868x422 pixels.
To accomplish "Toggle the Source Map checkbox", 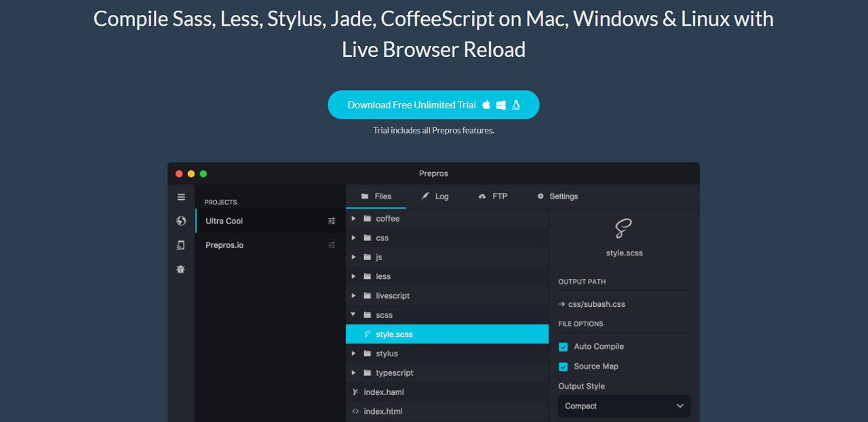I will click(563, 366).
